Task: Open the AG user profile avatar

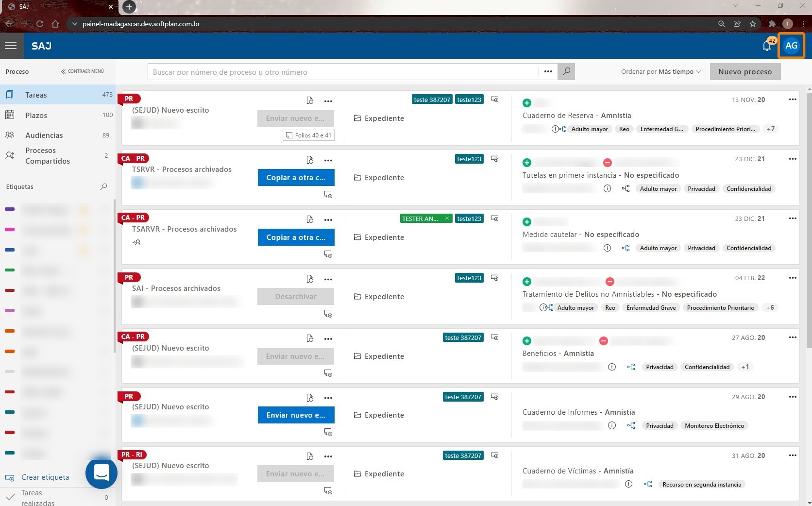Action: click(791, 46)
